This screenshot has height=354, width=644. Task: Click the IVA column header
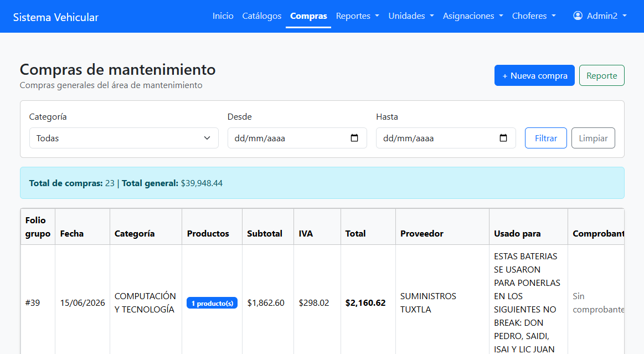(x=317, y=227)
